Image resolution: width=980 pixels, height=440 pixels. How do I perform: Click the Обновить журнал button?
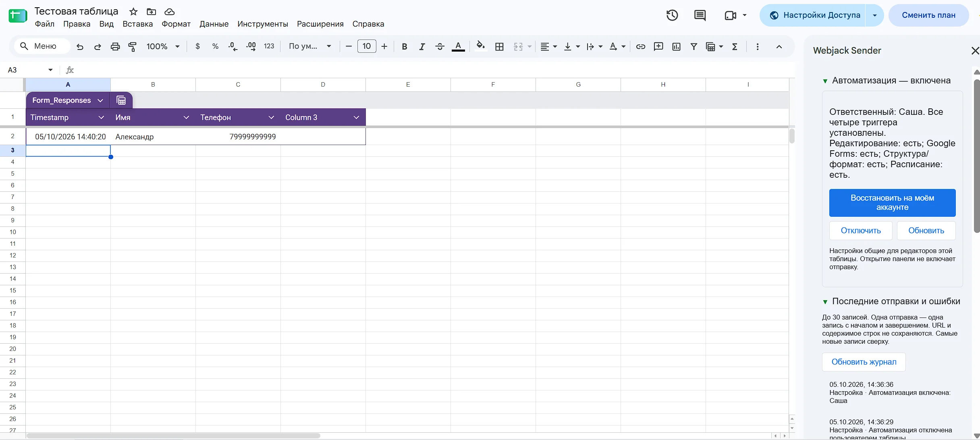point(864,362)
